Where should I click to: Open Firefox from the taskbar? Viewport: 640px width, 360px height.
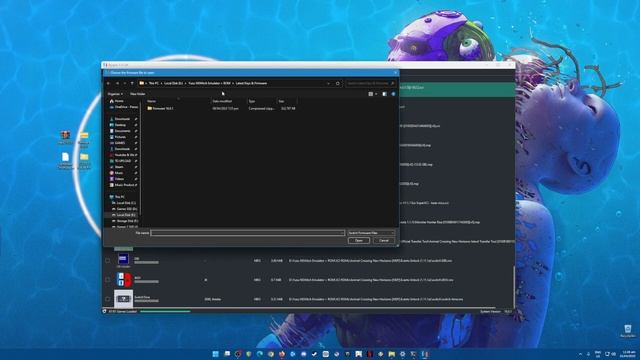[282, 354]
